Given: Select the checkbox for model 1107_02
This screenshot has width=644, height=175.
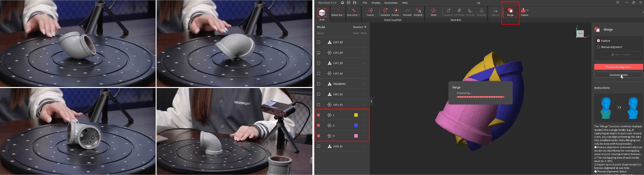Looking at the screenshot, I should (318, 74).
